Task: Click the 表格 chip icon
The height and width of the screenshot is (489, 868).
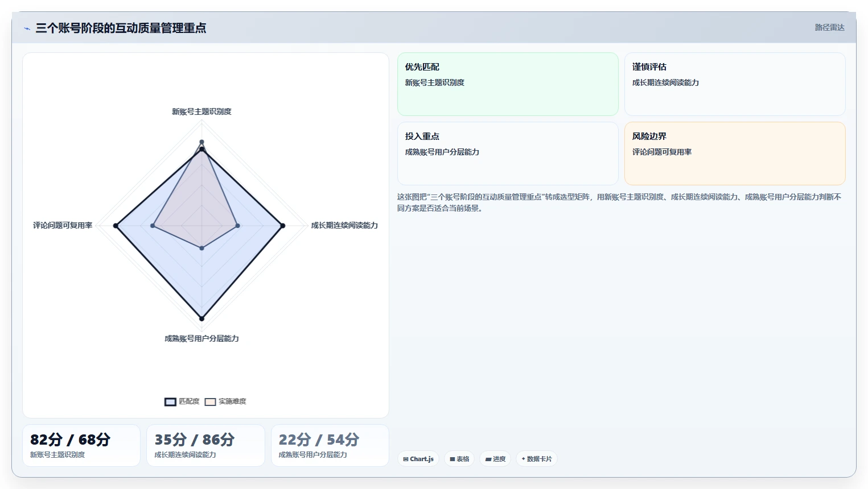Action: (452, 459)
